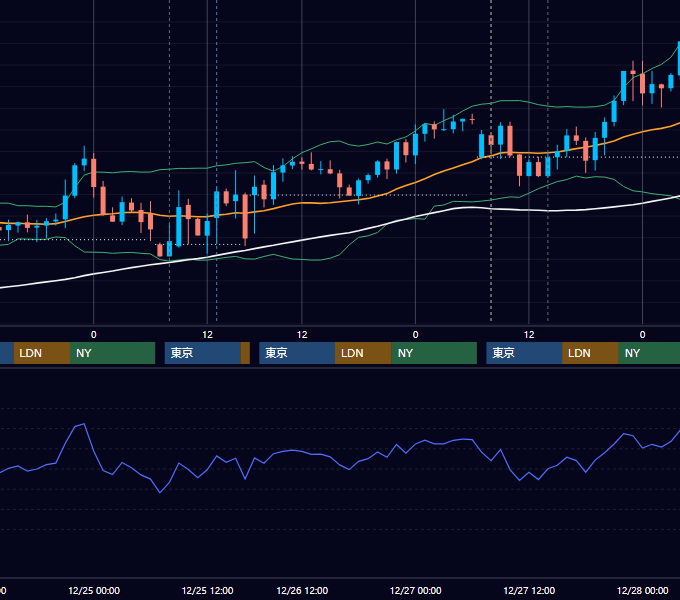This screenshot has height=600, width=680.
Task: Select the LDN block right of 12/26 東京
Action: pyautogui.click(x=363, y=353)
